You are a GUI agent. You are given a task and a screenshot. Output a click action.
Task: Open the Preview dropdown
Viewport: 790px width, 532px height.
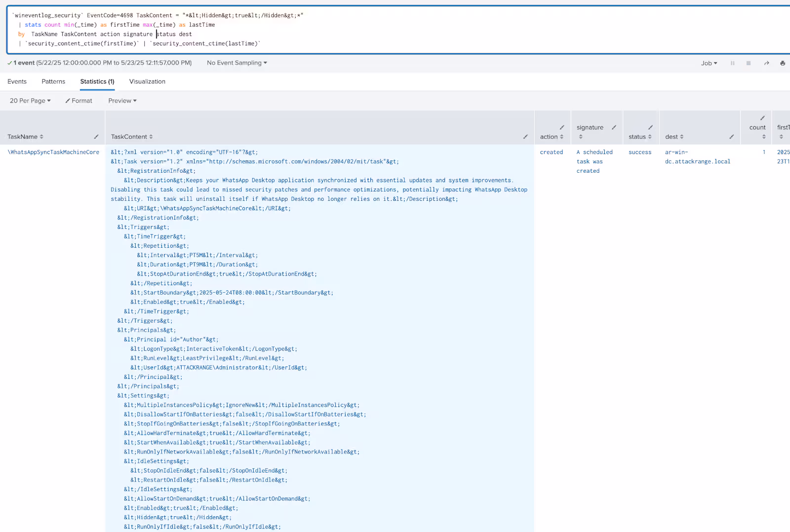pos(122,101)
